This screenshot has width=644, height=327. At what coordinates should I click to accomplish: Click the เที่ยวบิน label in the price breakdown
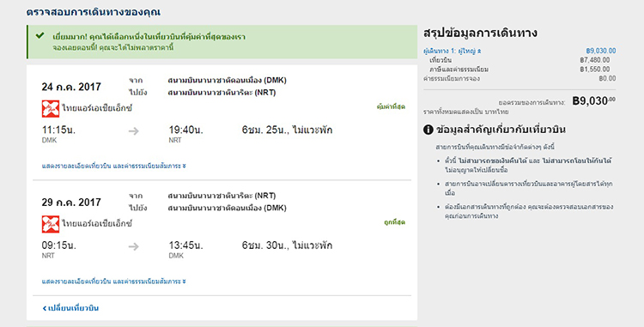point(440,60)
